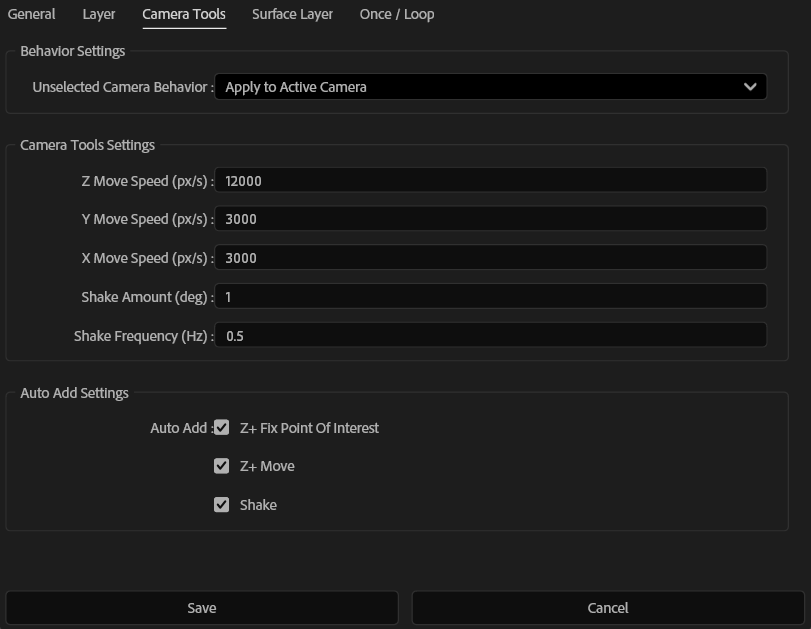The width and height of the screenshot is (811, 629).
Task: Open the Layer settings tab
Action: [x=98, y=14]
